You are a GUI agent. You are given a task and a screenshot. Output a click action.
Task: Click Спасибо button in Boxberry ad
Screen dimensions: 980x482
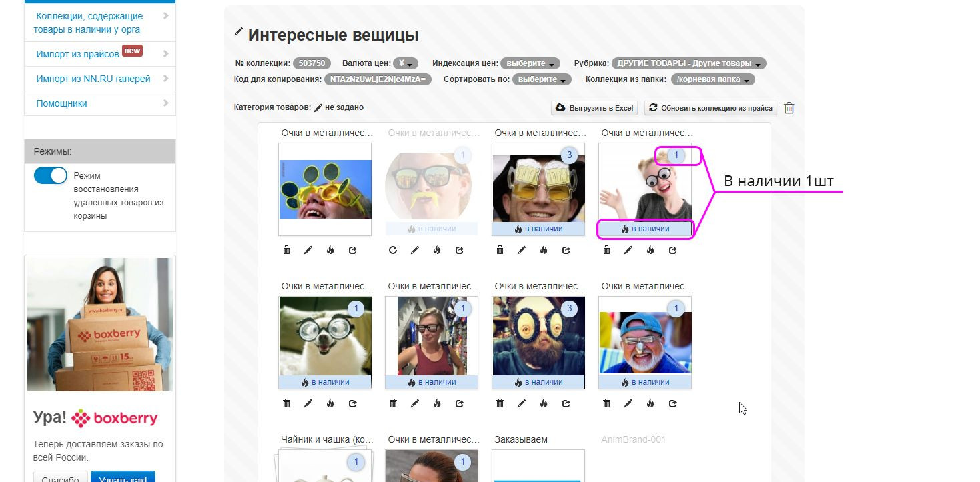click(x=61, y=477)
